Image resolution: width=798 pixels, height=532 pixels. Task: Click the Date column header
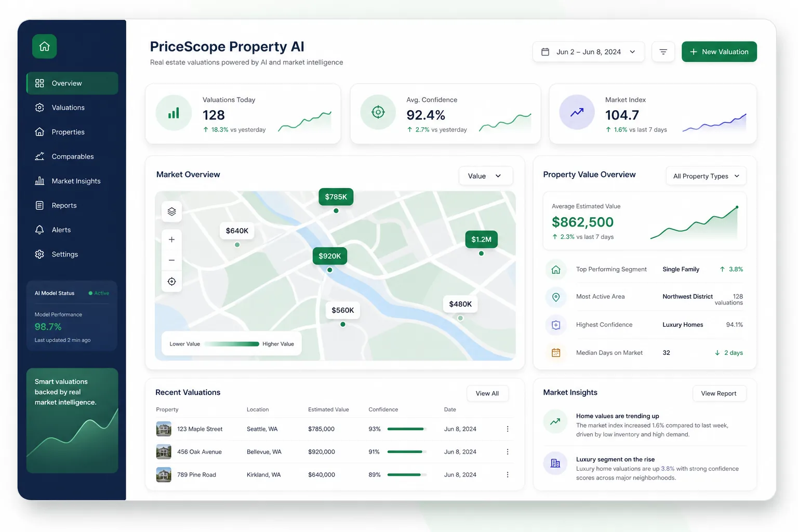tap(450, 410)
